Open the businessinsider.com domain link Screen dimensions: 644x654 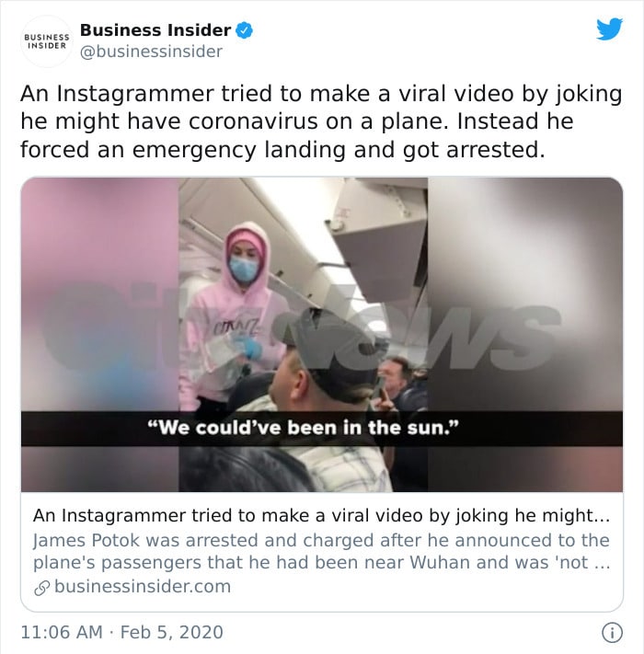click(143, 587)
